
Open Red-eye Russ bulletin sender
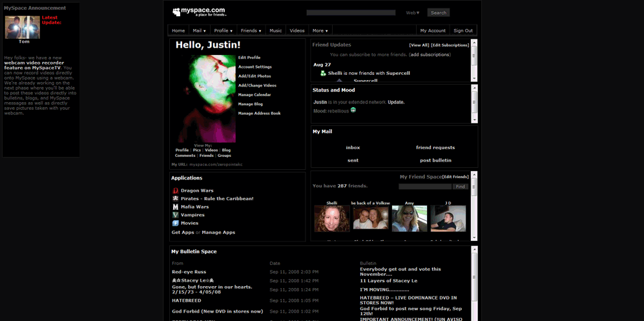(189, 272)
